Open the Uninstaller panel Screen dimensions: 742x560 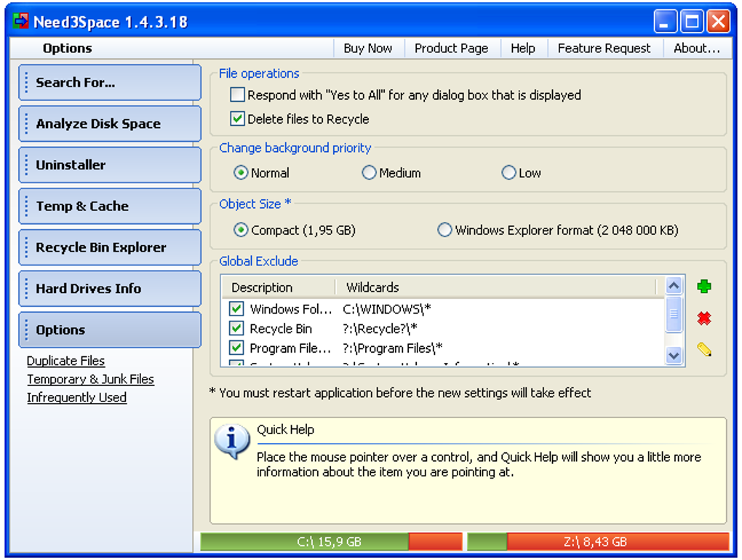[110, 164]
